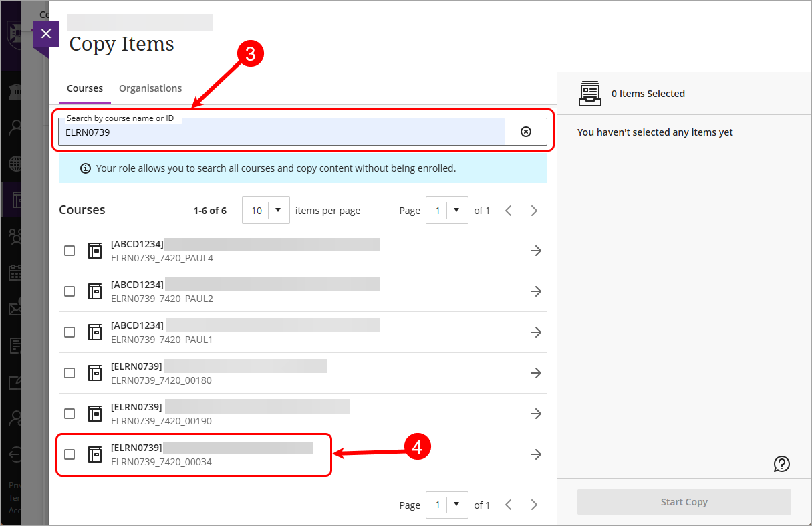Click the Courses list heading
Image resolution: width=812 pixels, height=526 pixels.
point(82,210)
